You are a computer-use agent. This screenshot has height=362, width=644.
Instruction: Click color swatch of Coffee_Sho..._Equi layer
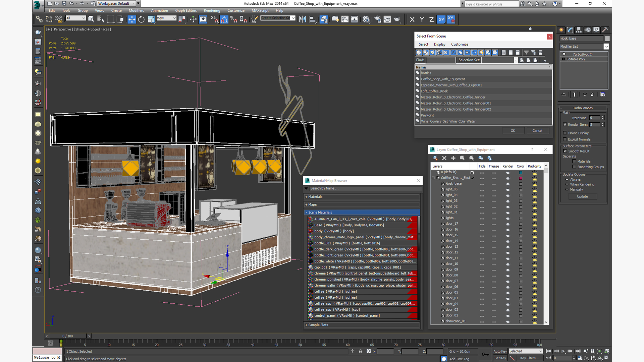click(x=521, y=178)
